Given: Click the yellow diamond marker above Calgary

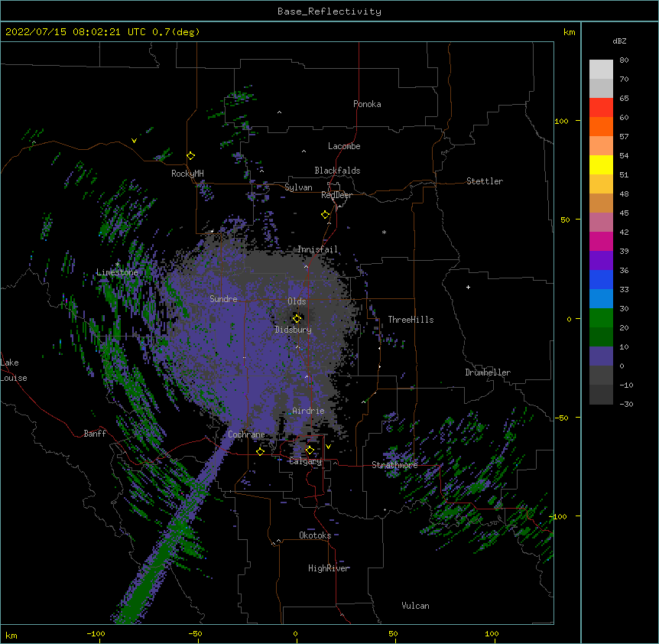Looking at the screenshot, I should (x=310, y=450).
